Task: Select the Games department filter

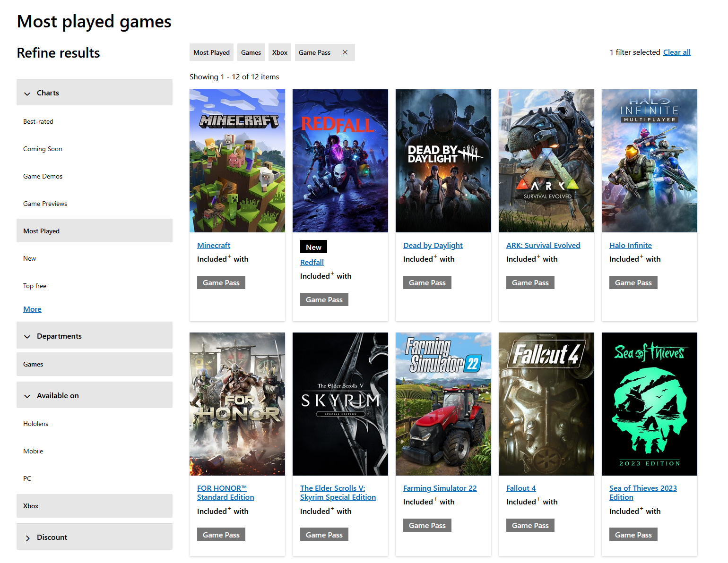Action: pyautogui.click(x=95, y=364)
